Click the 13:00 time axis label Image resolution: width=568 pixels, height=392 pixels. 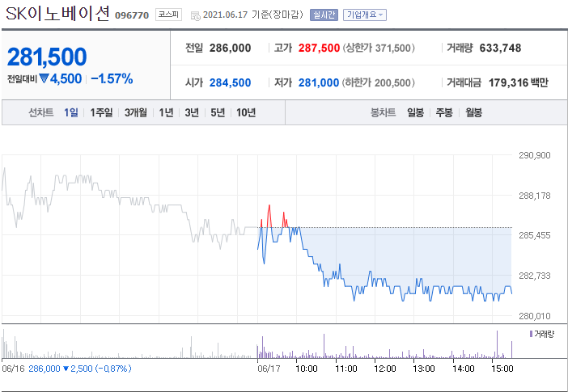coord(424,369)
